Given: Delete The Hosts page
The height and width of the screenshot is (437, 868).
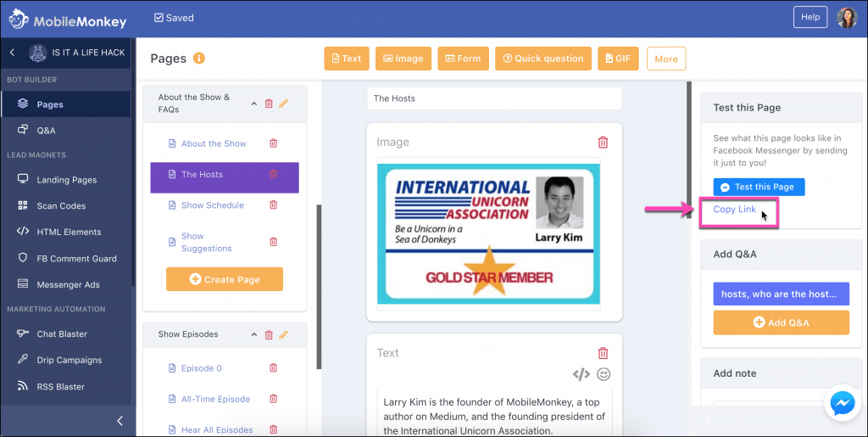Looking at the screenshot, I should coord(273,174).
